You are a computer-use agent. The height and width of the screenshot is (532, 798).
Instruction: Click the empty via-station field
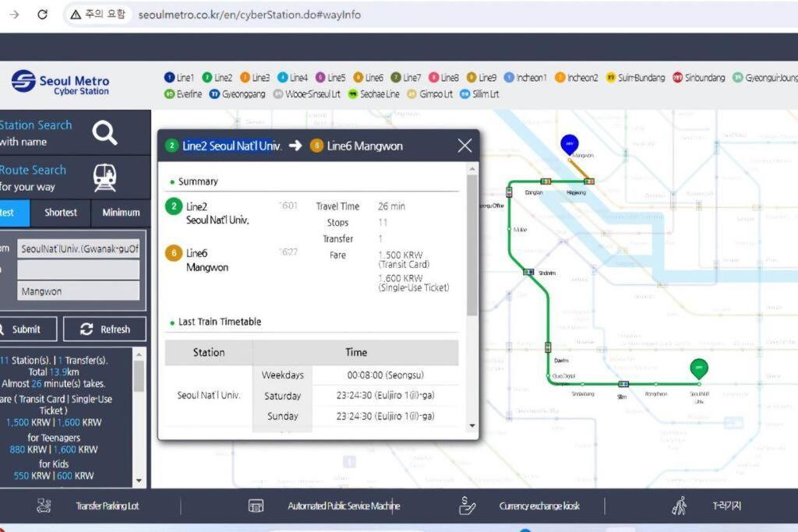[x=79, y=270]
